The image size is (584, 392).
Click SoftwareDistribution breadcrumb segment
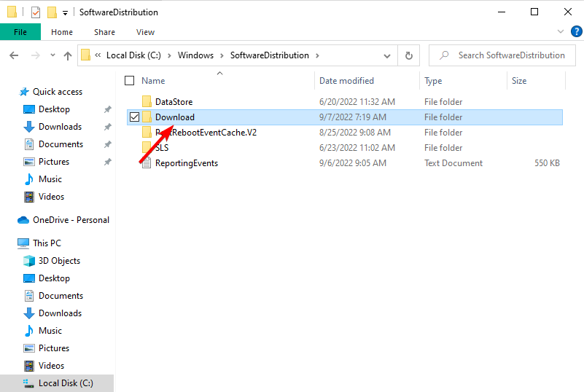click(269, 55)
